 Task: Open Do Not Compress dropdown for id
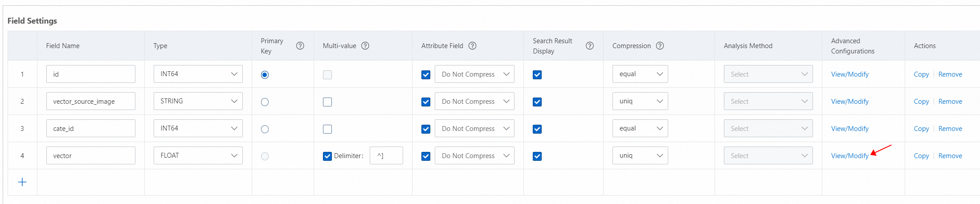click(x=474, y=74)
